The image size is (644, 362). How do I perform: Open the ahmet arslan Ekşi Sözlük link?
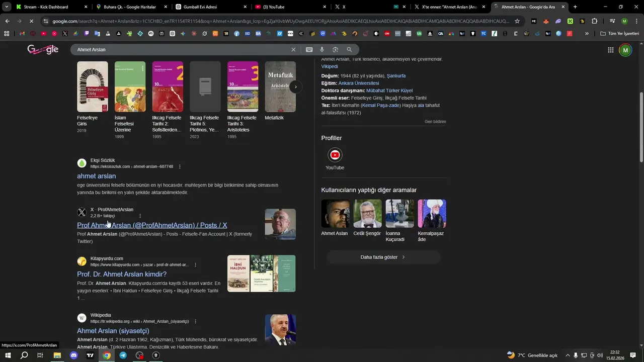(96, 176)
